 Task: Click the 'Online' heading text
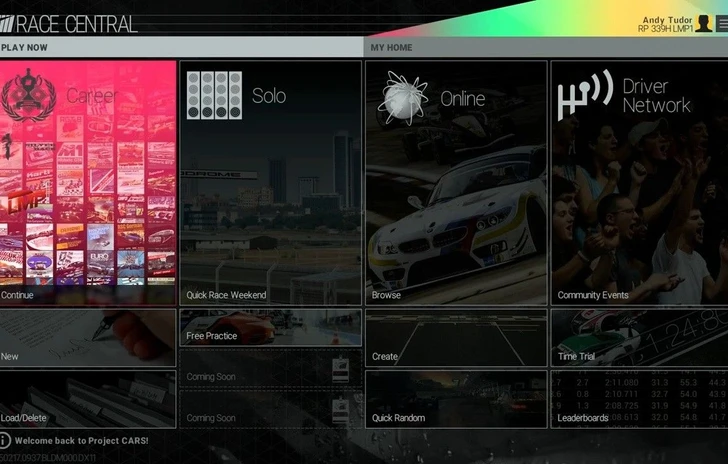click(462, 98)
